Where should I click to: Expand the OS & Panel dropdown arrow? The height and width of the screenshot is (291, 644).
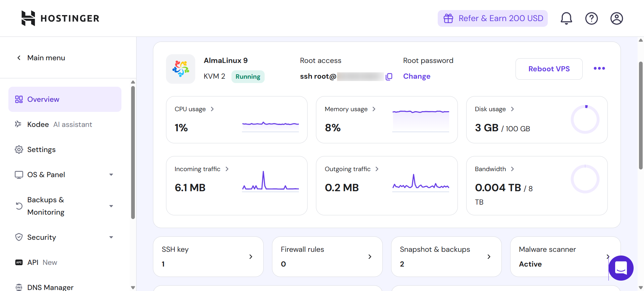[111, 175]
